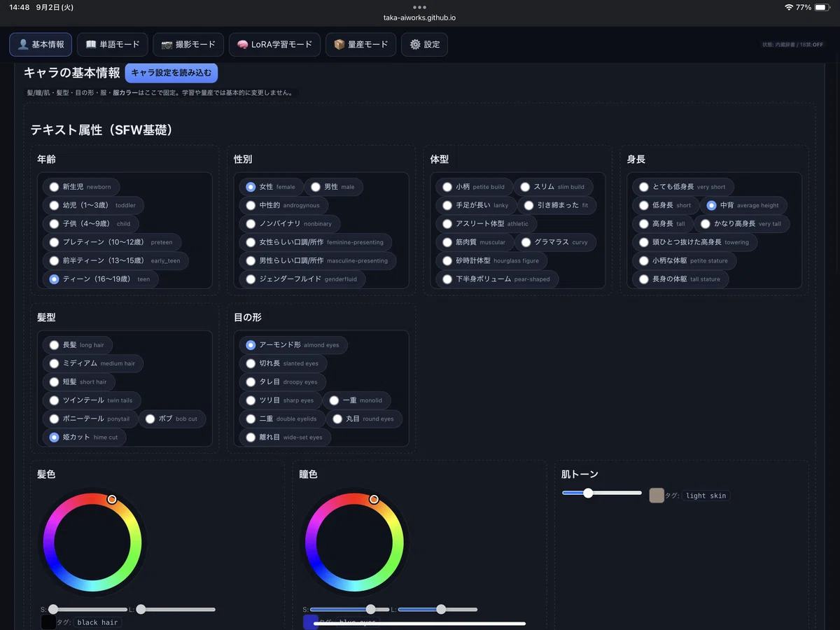840x630 pixels.
Task: Choose masculine-presenting option
Action: pyautogui.click(x=318, y=260)
